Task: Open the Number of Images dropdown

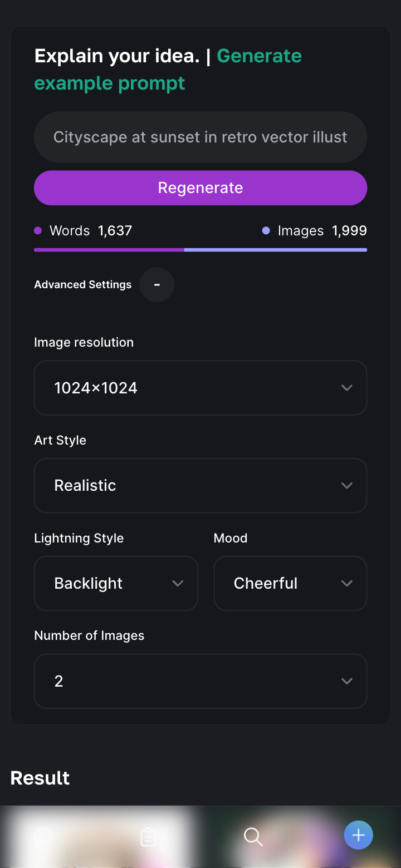Action: [200, 681]
